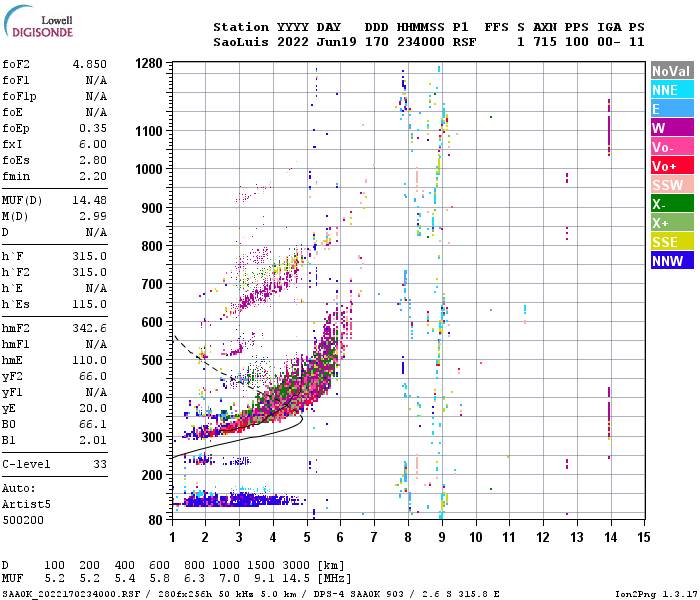Click the 9 MHz x-axis label

point(442,538)
